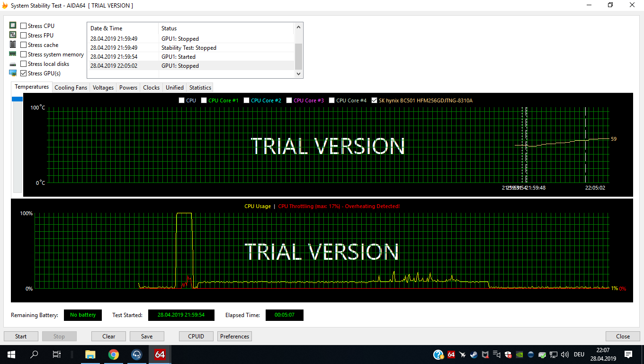644x364 pixels.
Task: Click the help question-mark tray icon
Action: pyautogui.click(x=438, y=354)
